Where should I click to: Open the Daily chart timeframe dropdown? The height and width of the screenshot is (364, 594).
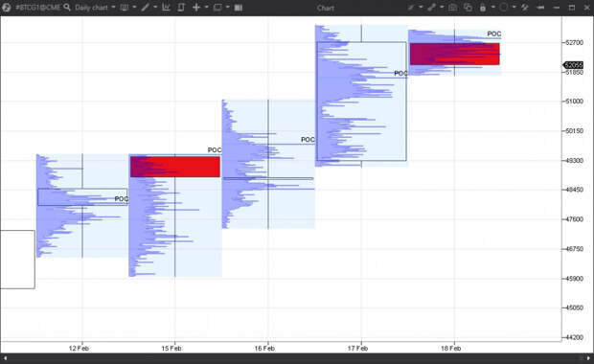point(95,8)
